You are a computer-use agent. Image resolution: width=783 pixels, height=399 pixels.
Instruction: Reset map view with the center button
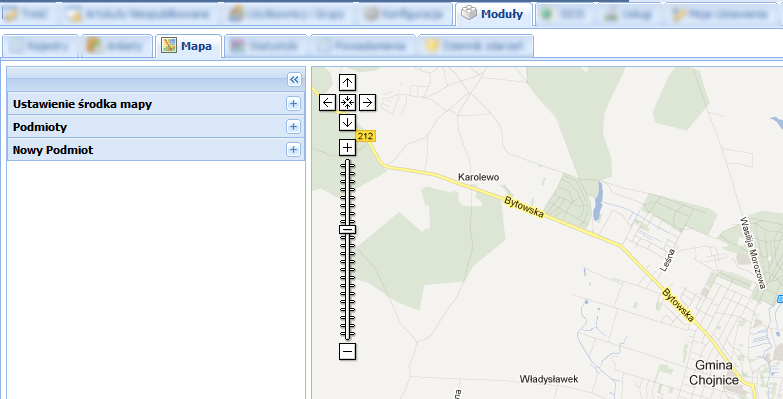pos(347,103)
